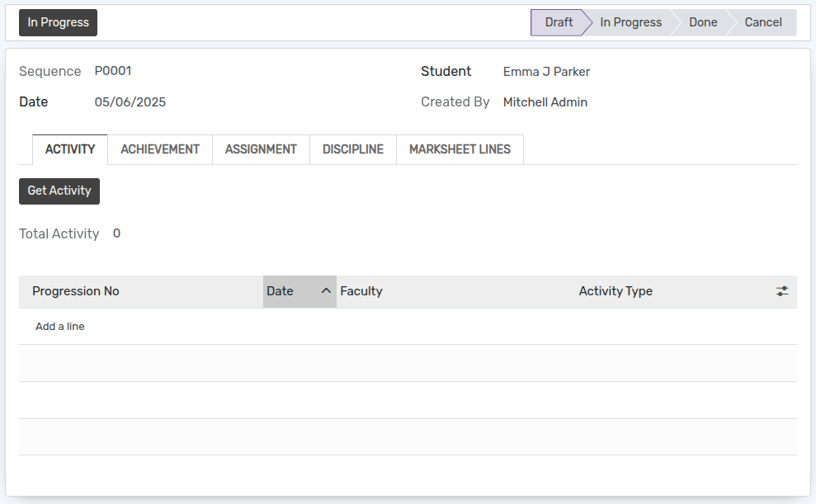Select the In Progress stage in status bar

pyautogui.click(x=630, y=22)
